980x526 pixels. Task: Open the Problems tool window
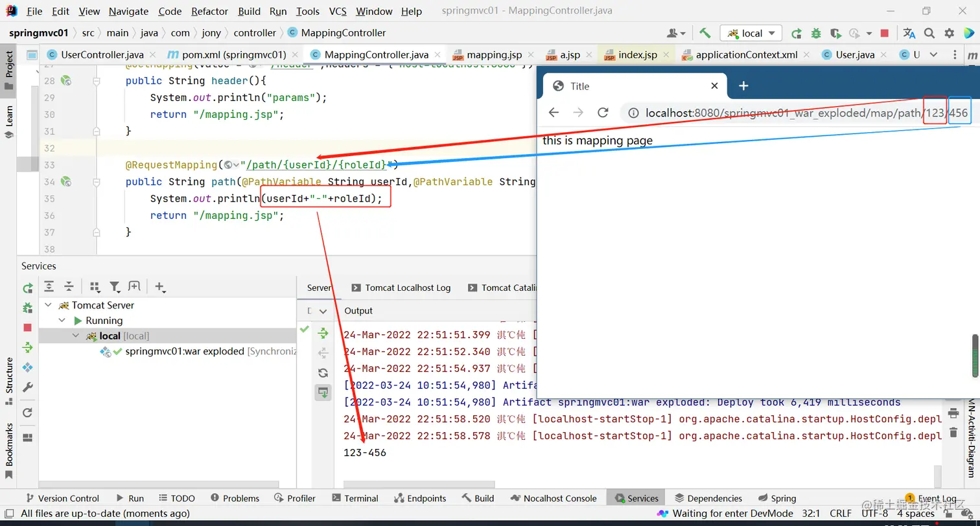(234, 498)
